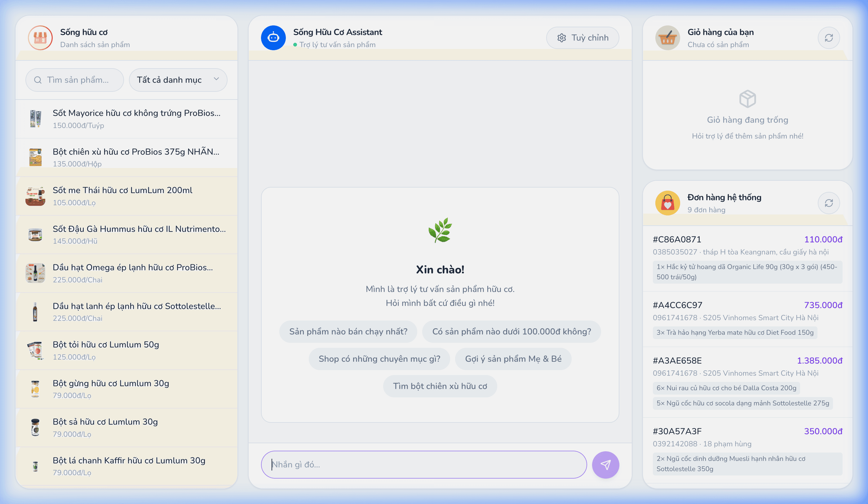Click Shop có những chuyên mục gì? chip
868x504 pixels.
pos(379,359)
